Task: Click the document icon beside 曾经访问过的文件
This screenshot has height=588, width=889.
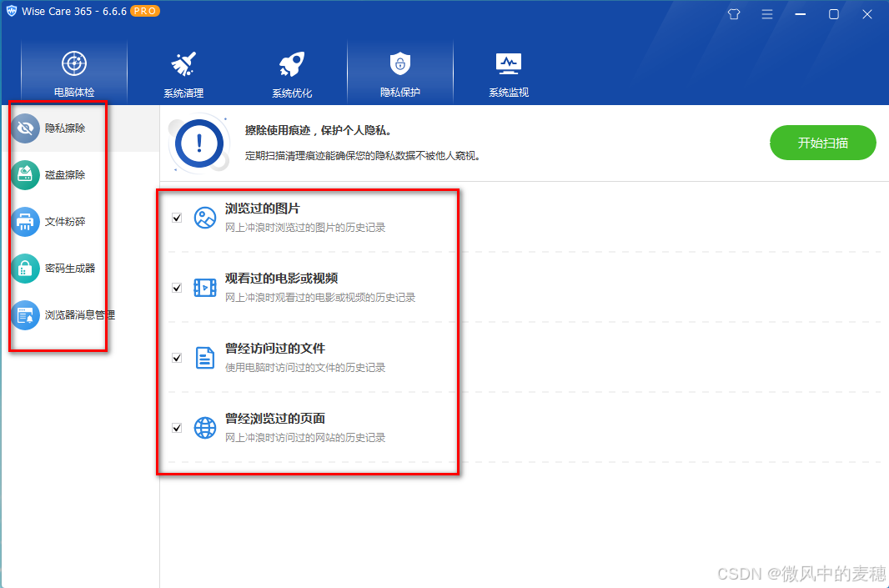Action: point(204,358)
